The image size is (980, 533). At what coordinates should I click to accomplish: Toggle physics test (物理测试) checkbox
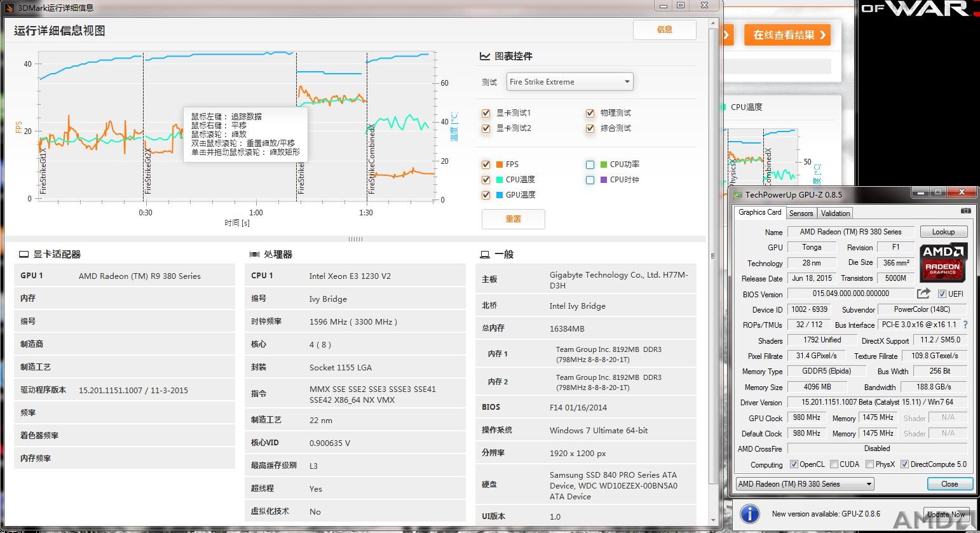tap(590, 113)
